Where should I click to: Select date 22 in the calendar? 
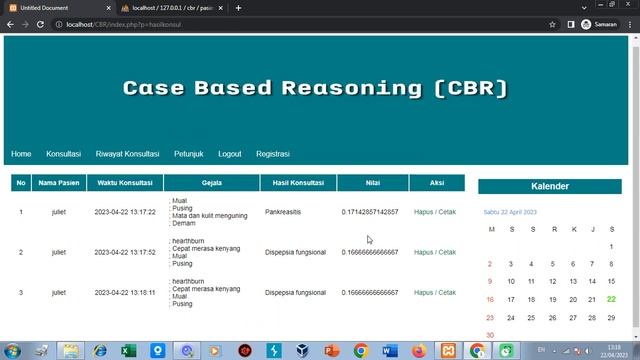(611, 299)
